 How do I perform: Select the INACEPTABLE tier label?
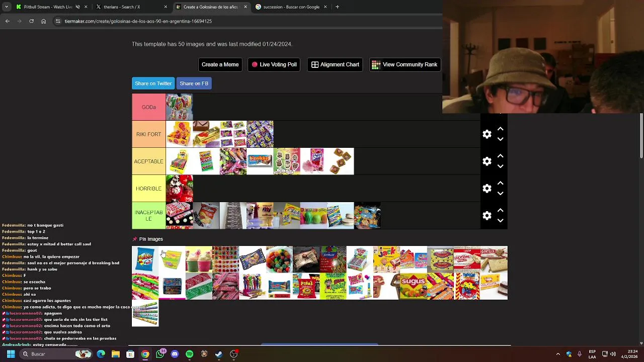(149, 216)
